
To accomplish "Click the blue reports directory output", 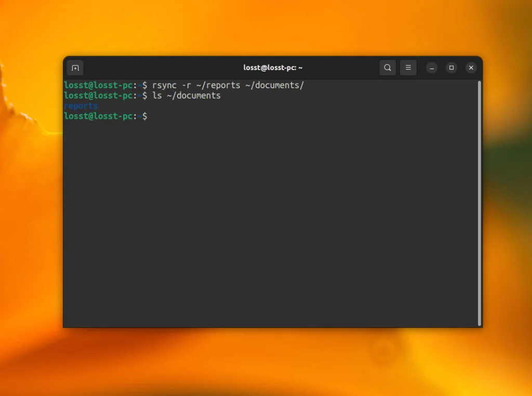I will 81,106.
